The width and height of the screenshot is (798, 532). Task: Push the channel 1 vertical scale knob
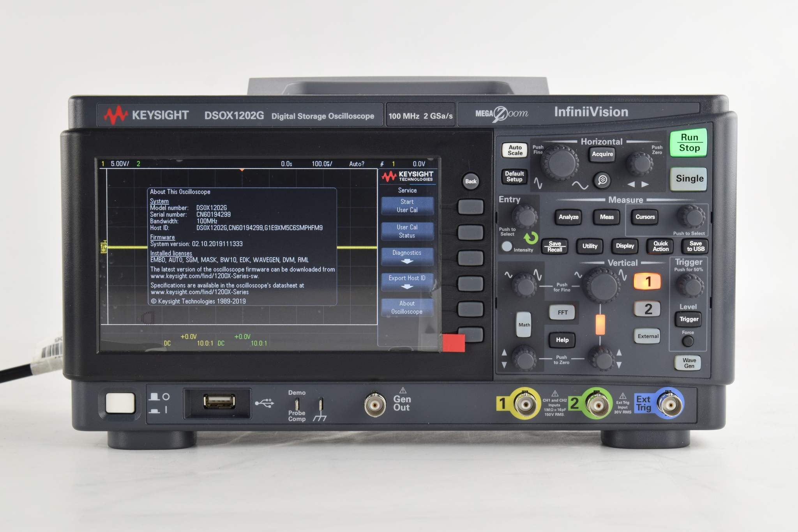pyautogui.click(x=524, y=286)
